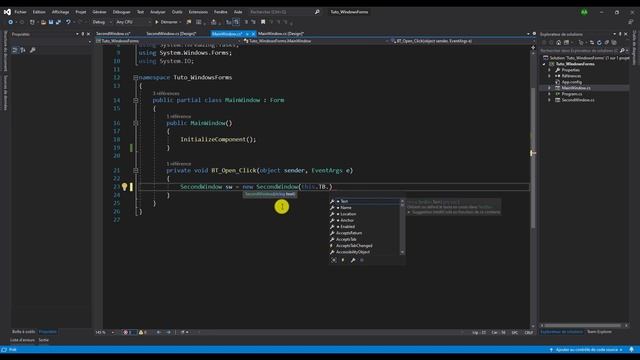640x360 pixels.
Task: Select AcceptsTabChanged in the IntelliSense list
Action: [x=364, y=246]
